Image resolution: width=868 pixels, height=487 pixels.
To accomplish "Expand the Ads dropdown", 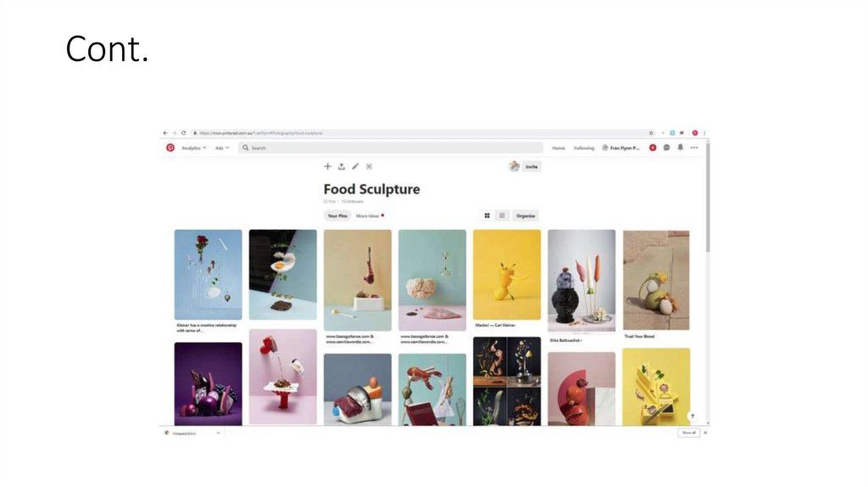I will (222, 148).
